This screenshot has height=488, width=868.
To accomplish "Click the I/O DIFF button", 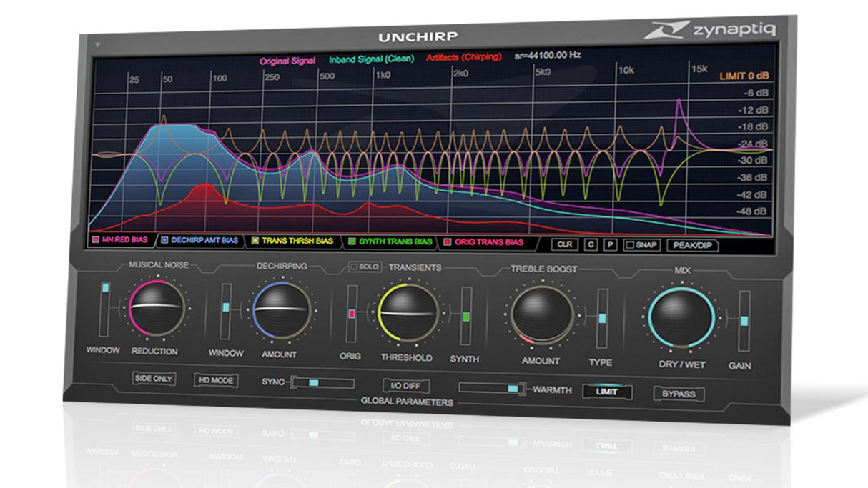I will (406, 386).
